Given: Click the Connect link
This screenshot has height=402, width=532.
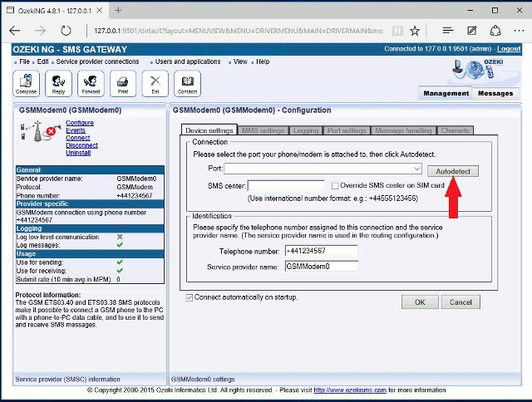Looking at the screenshot, I should (78, 138).
